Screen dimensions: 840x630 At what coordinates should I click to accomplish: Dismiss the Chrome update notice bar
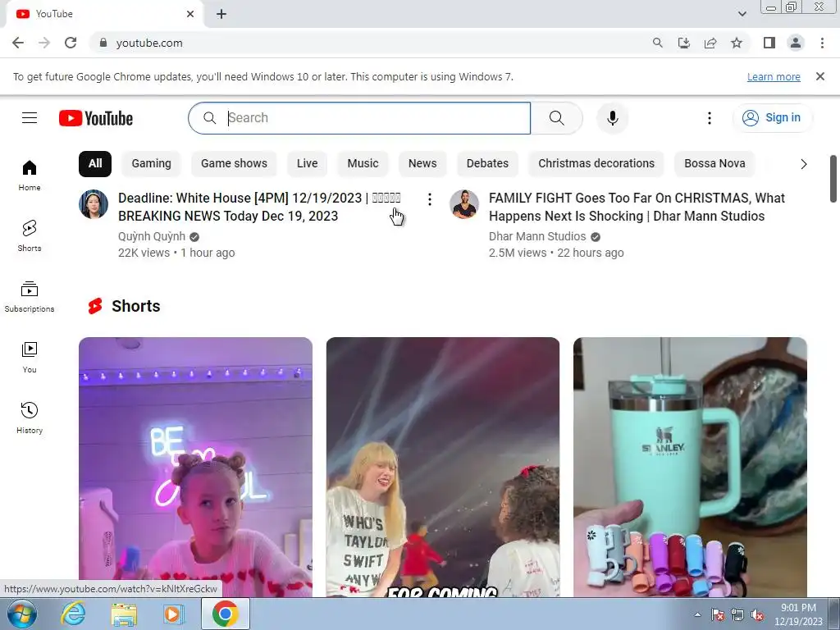pos(820,76)
